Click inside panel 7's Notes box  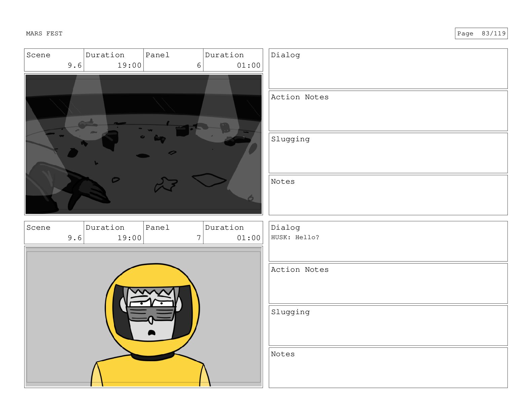(x=388, y=368)
